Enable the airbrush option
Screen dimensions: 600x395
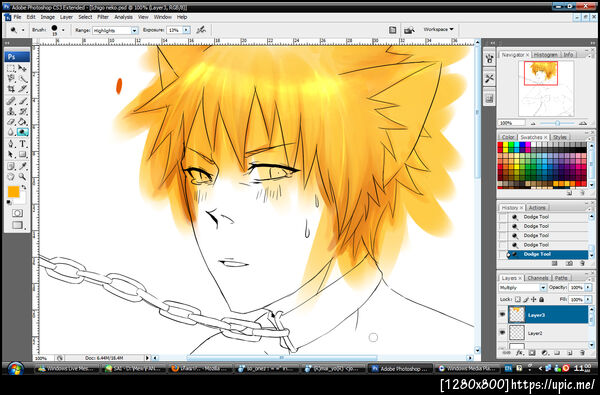(201, 29)
